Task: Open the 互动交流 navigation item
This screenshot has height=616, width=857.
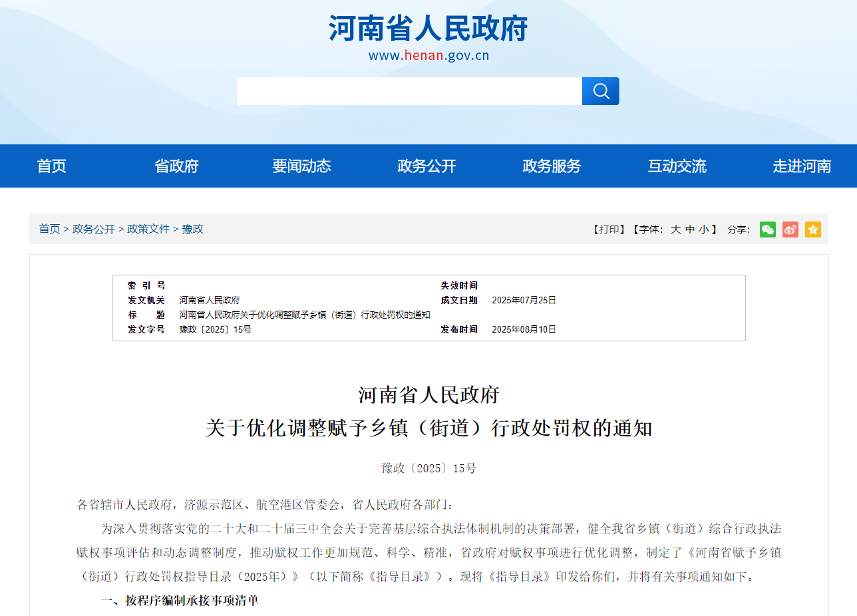Action: 677,166
